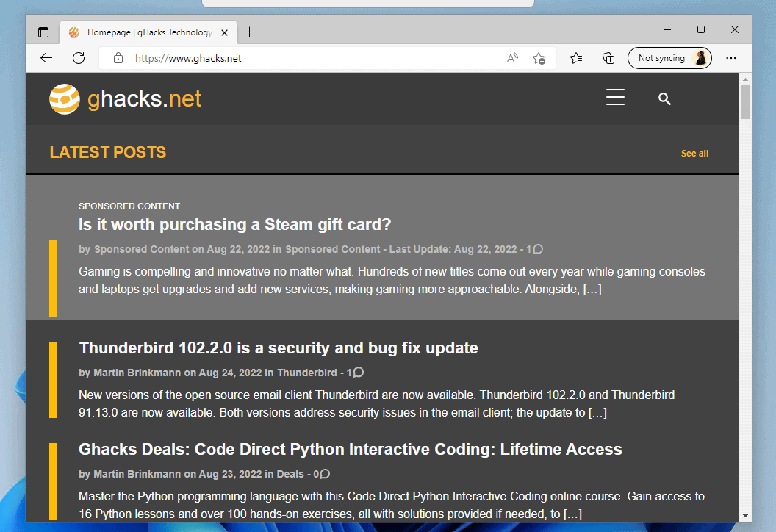Click the See all link
This screenshot has height=532, width=776.
[x=694, y=154]
